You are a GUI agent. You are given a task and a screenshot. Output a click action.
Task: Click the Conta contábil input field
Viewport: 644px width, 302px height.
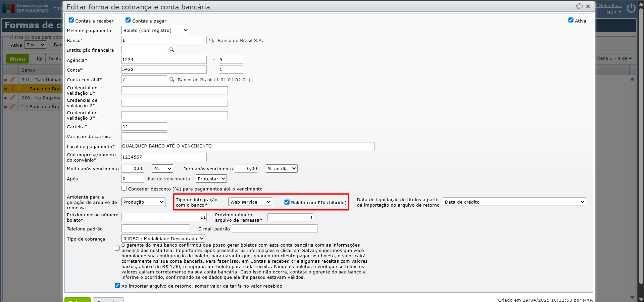pyautogui.click(x=144, y=79)
